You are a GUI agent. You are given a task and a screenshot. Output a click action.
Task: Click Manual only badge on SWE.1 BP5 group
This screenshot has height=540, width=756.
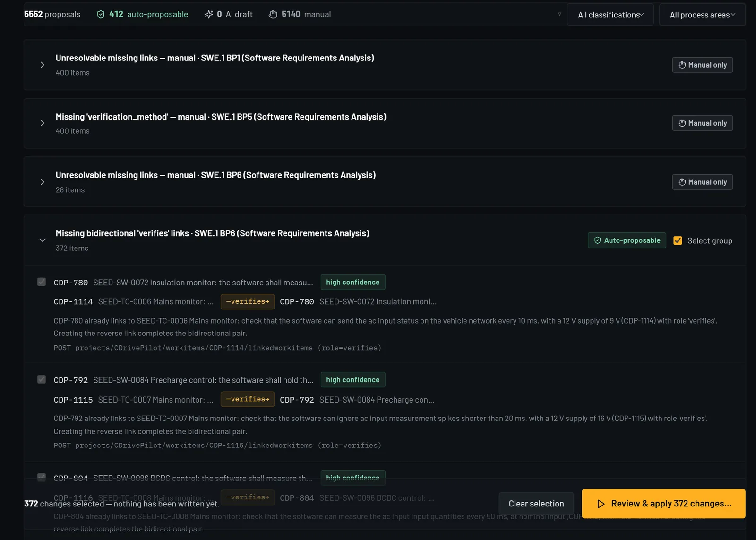pyautogui.click(x=702, y=123)
